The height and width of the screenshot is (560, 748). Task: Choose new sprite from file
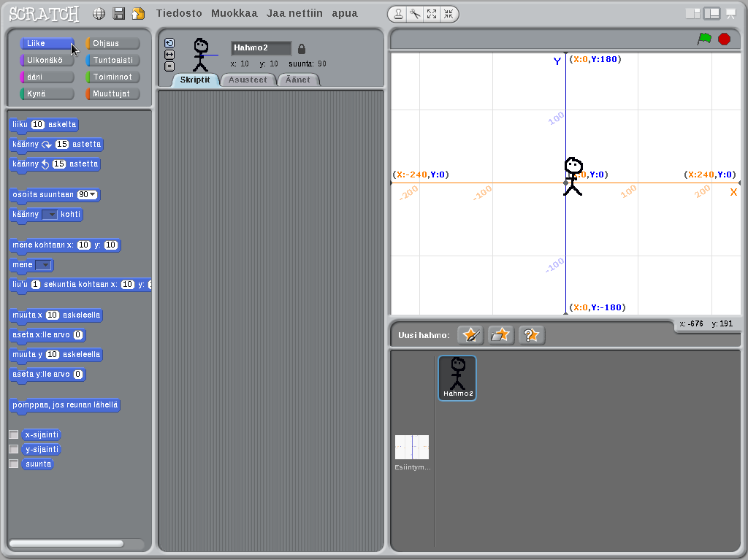pos(500,335)
